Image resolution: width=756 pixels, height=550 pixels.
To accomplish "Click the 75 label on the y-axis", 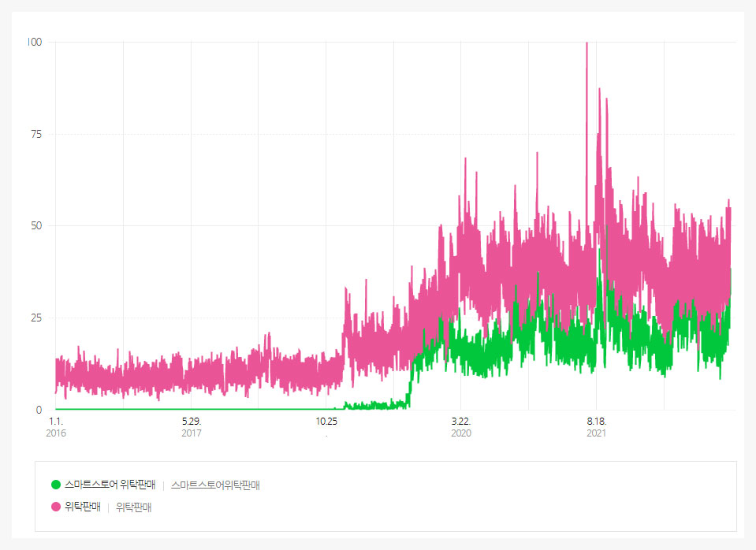I will pyautogui.click(x=36, y=134).
